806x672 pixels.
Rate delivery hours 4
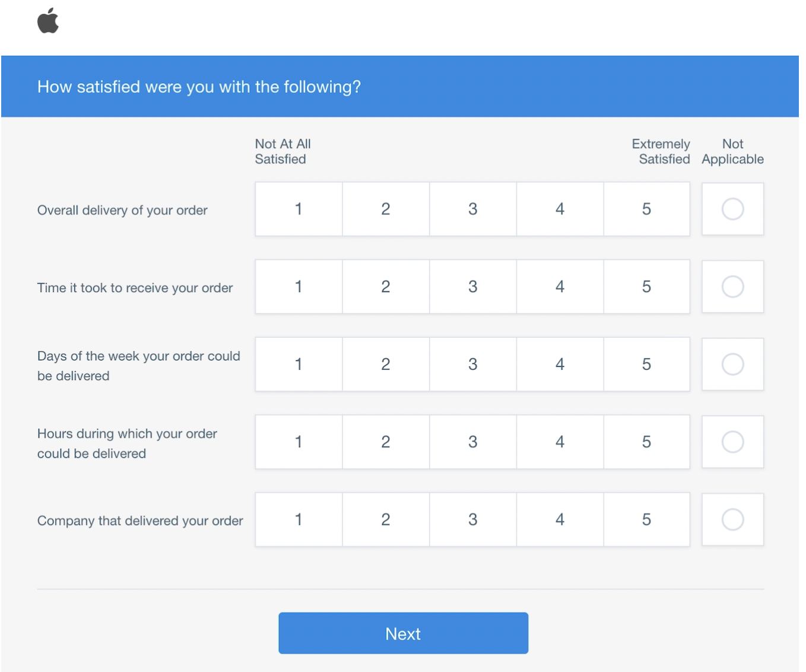tap(560, 442)
